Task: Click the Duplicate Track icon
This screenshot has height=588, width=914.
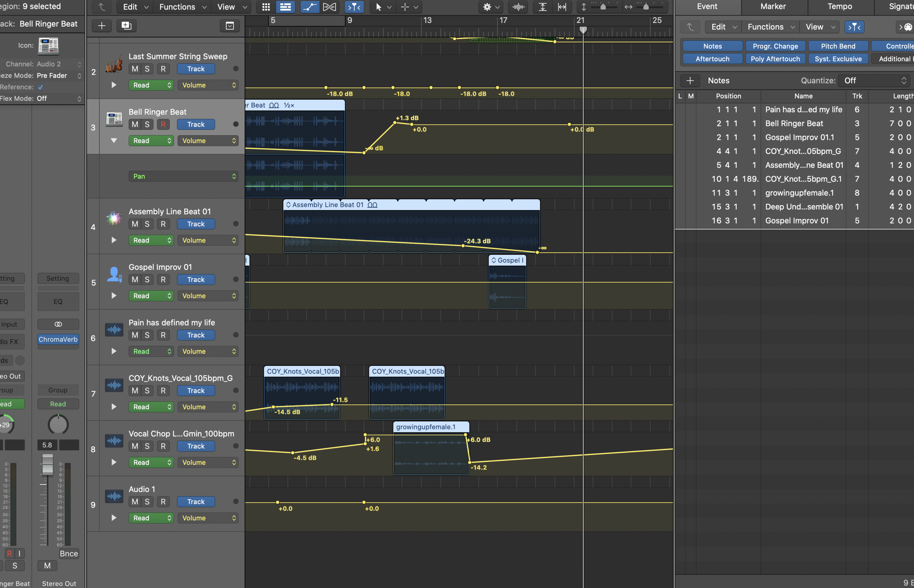Action: (126, 26)
